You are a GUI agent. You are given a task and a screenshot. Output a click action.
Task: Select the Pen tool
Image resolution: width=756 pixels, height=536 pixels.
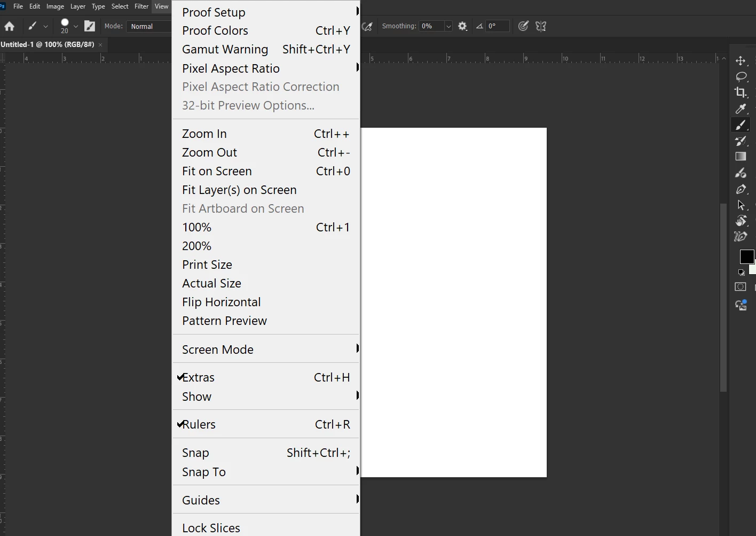pyautogui.click(x=741, y=189)
